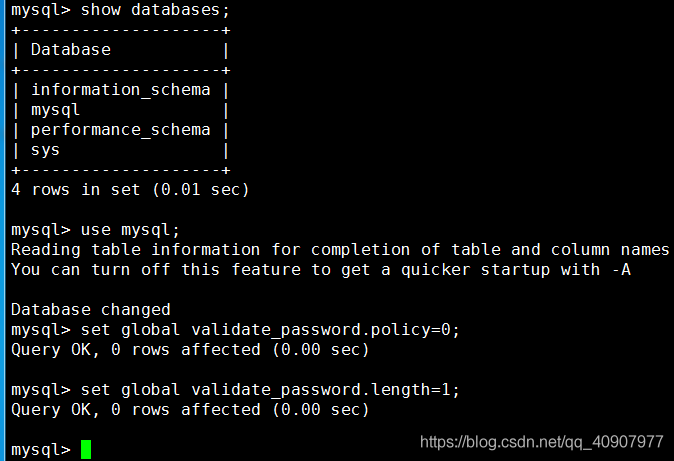Select the 'mysql' database row in table
The width and height of the screenshot is (674, 461).
click(55, 109)
